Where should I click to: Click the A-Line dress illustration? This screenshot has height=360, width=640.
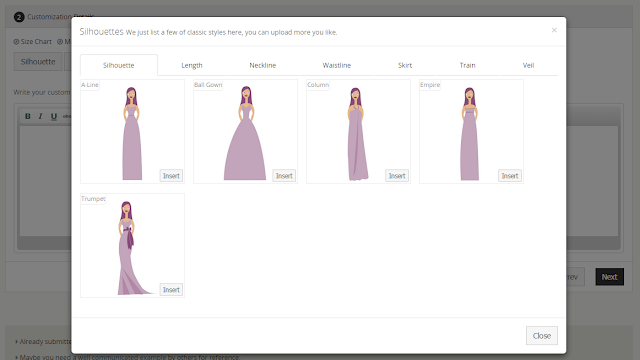(132, 133)
